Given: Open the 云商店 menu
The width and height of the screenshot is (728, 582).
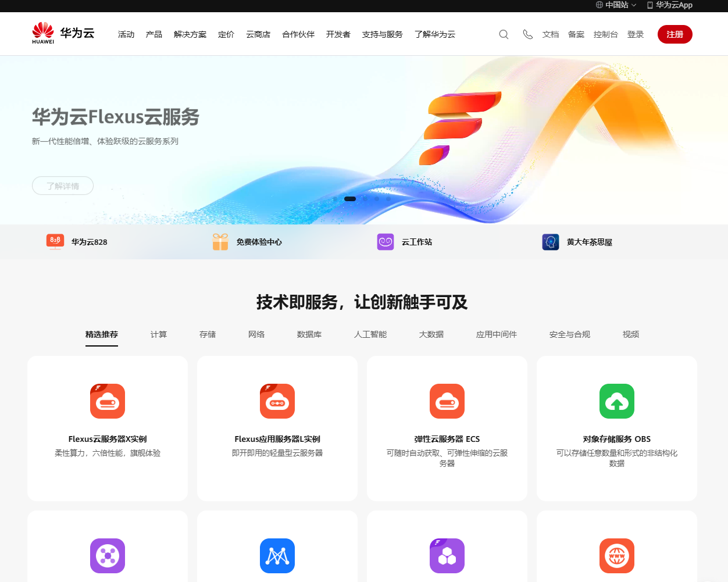Looking at the screenshot, I should click(x=258, y=34).
